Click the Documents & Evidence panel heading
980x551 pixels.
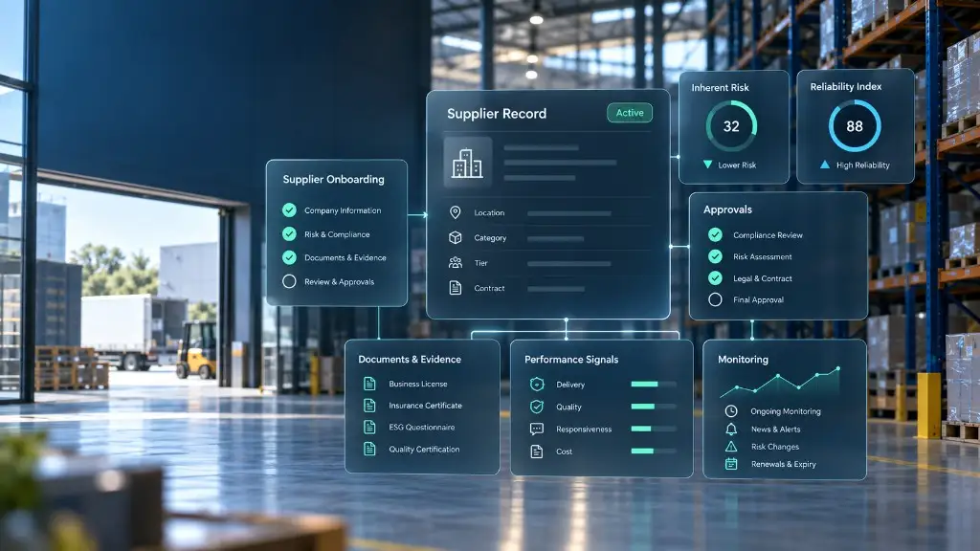click(x=410, y=360)
